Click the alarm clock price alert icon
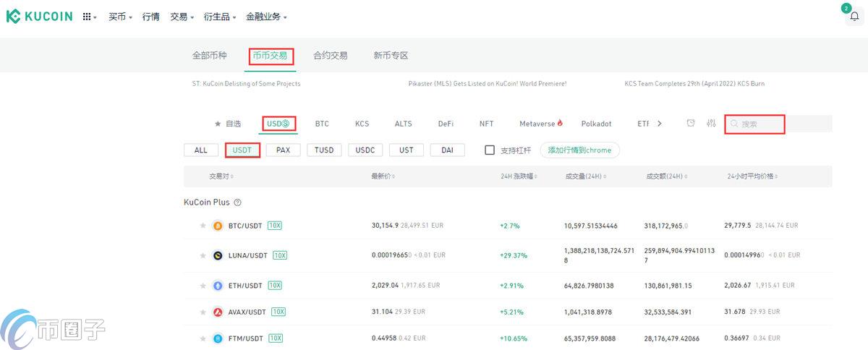Image resolution: width=868 pixels, height=350 pixels. (x=691, y=124)
